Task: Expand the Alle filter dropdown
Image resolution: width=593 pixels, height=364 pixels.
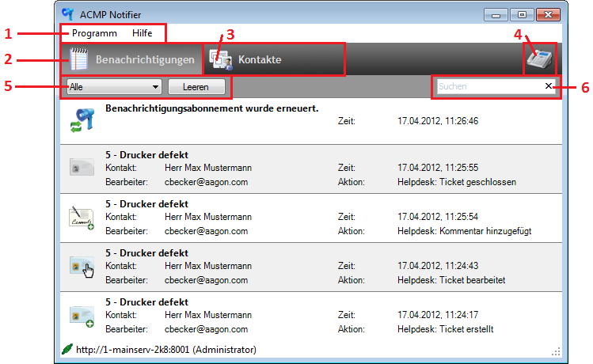Action: click(115, 86)
